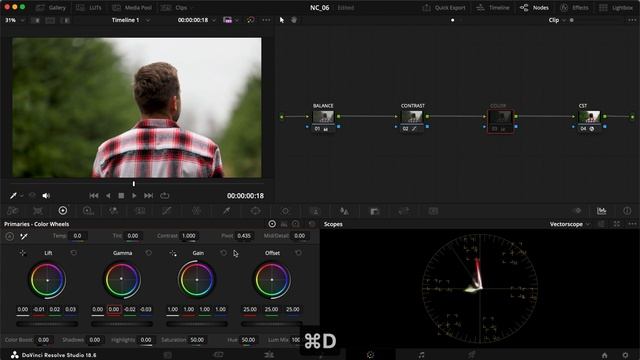
Task: Open the Color Wheels palette icon
Action: pos(63,211)
